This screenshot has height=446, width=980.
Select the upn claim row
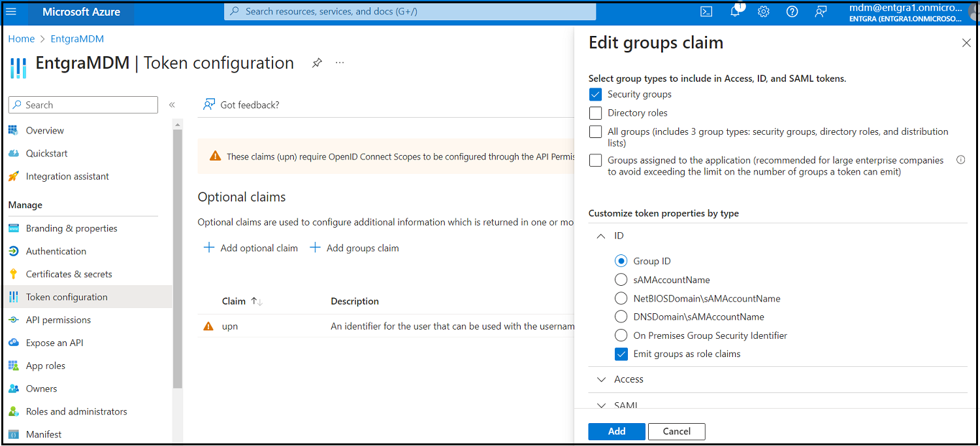[x=385, y=326]
